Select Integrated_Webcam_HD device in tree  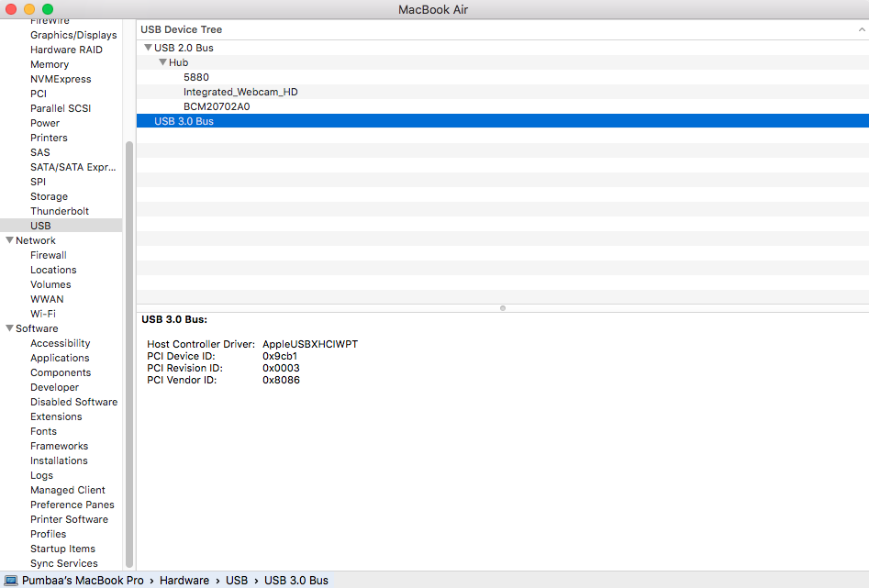[240, 92]
